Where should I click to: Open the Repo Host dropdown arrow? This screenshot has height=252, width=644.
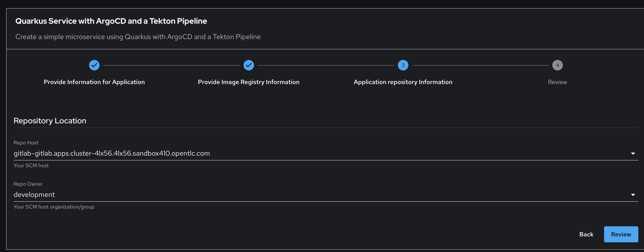point(633,154)
